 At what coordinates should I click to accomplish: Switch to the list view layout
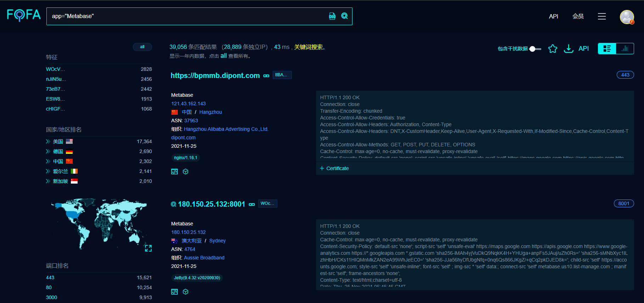(607, 49)
